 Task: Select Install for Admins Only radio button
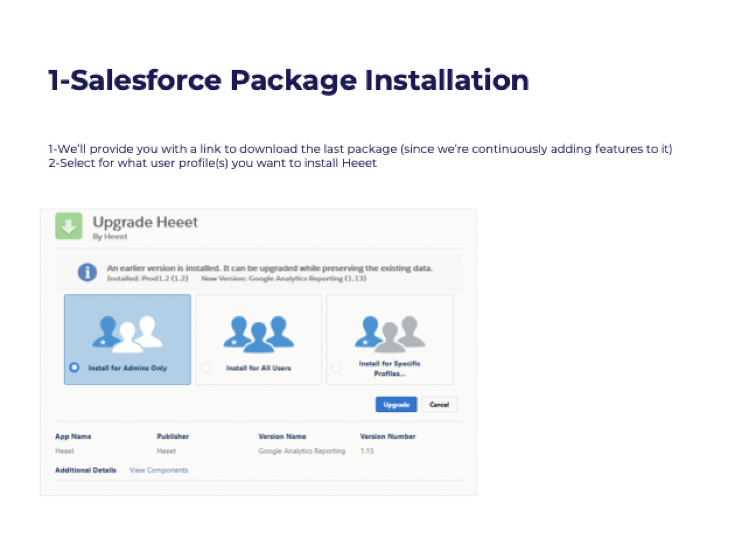click(x=74, y=368)
